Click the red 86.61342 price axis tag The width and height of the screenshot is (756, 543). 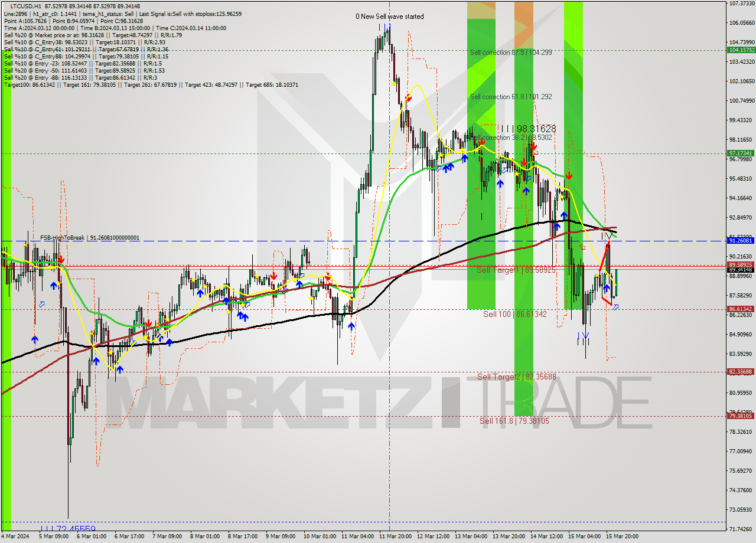741,309
